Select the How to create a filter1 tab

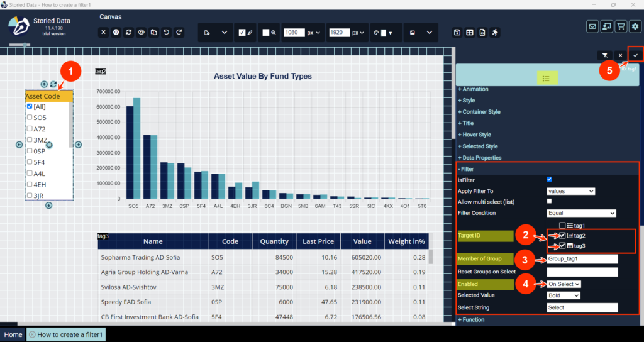(65, 334)
